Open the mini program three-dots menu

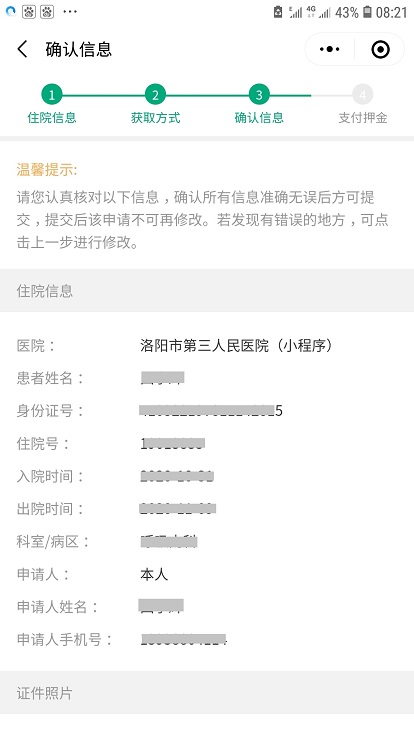tap(330, 49)
